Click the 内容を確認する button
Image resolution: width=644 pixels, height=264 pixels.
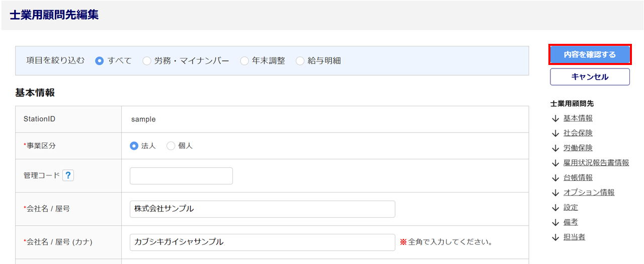tap(590, 54)
